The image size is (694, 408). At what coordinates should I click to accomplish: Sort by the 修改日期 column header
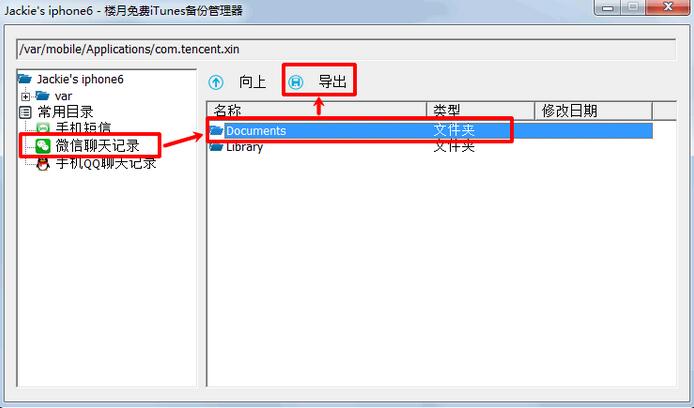[594, 111]
